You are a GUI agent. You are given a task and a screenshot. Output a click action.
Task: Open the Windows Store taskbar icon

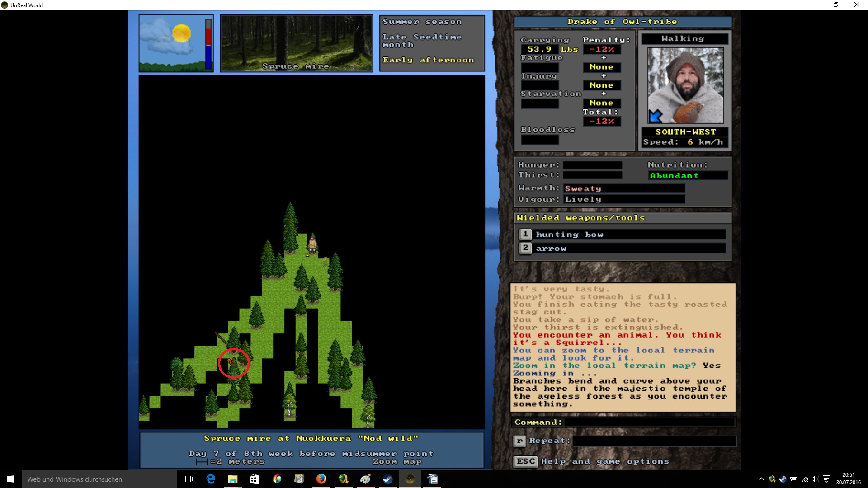click(x=255, y=479)
